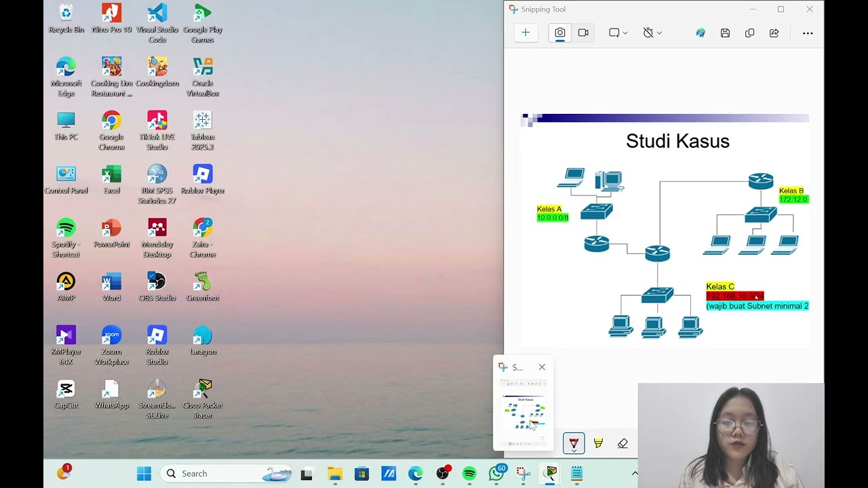868x488 pixels.
Task: Click the Studi Kasus snip image
Action: pos(665,230)
